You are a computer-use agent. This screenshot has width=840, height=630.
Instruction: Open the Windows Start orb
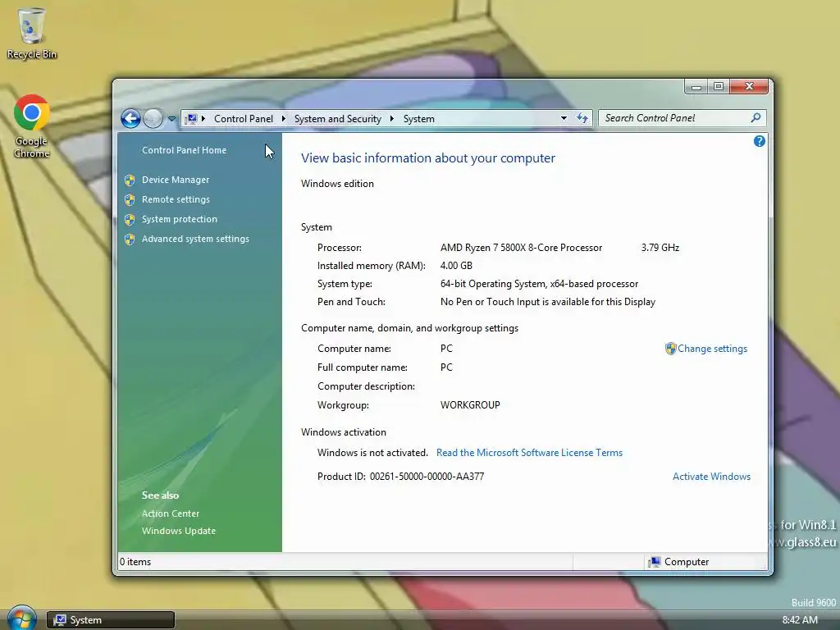pyautogui.click(x=22, y=617)
